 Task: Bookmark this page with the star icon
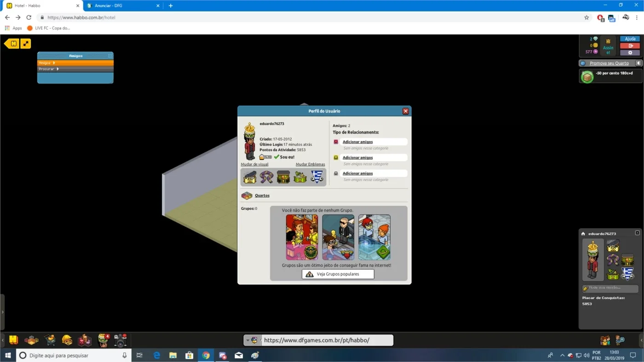[586, 17]
